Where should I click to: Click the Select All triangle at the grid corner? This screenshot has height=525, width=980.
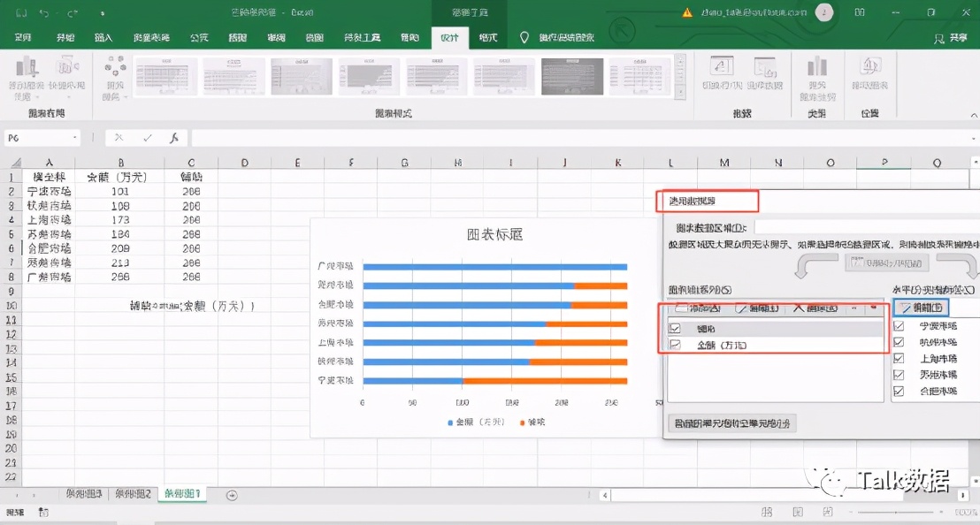tap(16, 163)
